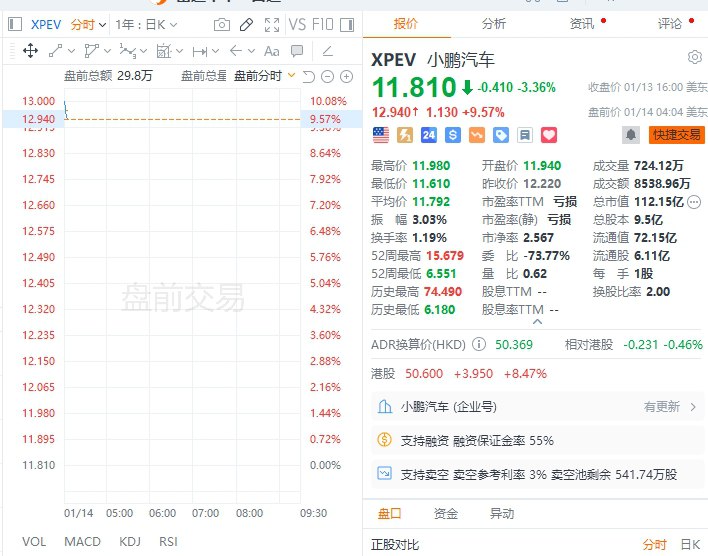The height and width of the screenshot is (556, 708).
Task: Expand the wave pattern tool options arrow
Action: (x=144, y=51)
